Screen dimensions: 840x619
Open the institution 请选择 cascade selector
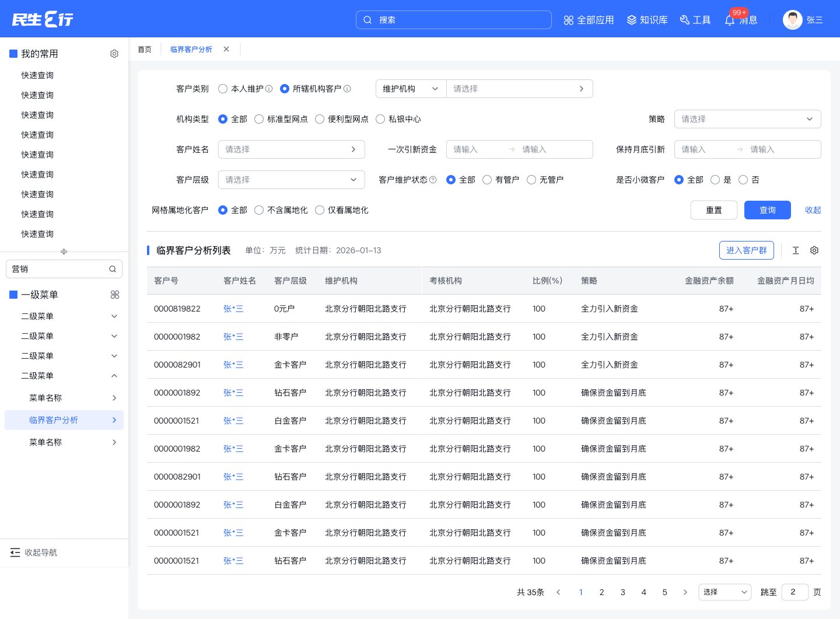519,89
